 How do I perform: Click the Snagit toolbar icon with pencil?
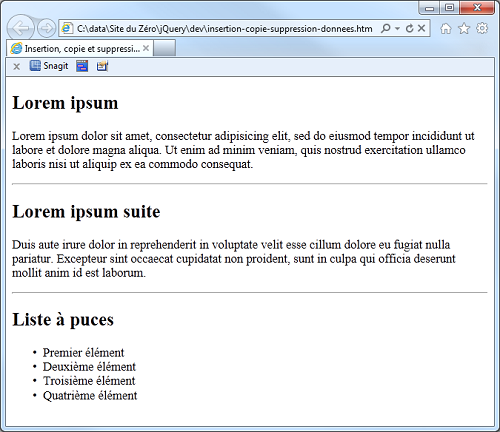click(102, 66)
